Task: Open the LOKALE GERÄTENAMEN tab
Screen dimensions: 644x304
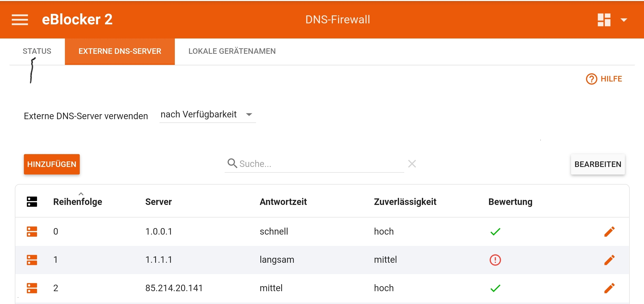Action: tap(232, 51)
